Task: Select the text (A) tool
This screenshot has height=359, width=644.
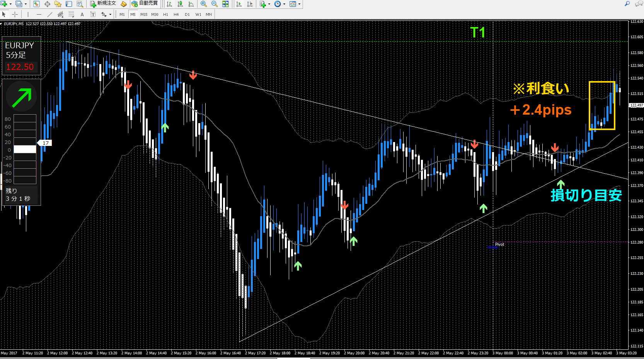Action: 82,14
